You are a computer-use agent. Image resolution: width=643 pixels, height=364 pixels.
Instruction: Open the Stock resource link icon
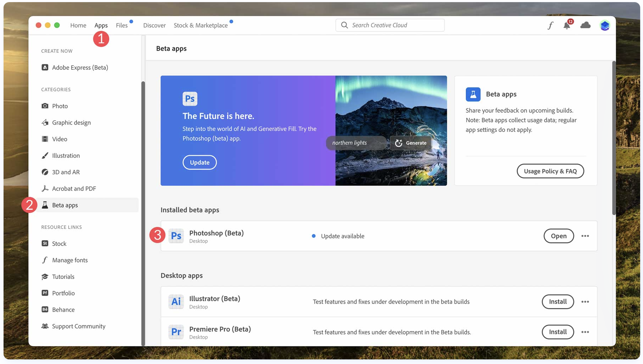coord(45,243)
